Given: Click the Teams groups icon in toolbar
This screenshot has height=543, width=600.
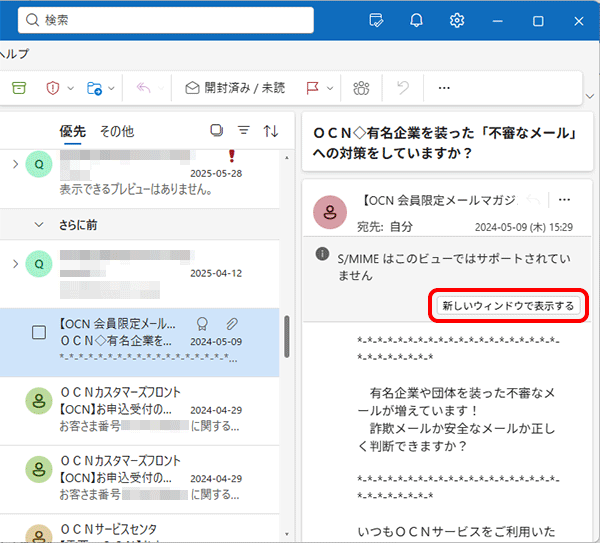Looking at the screenshot, I should pos(361,88).
